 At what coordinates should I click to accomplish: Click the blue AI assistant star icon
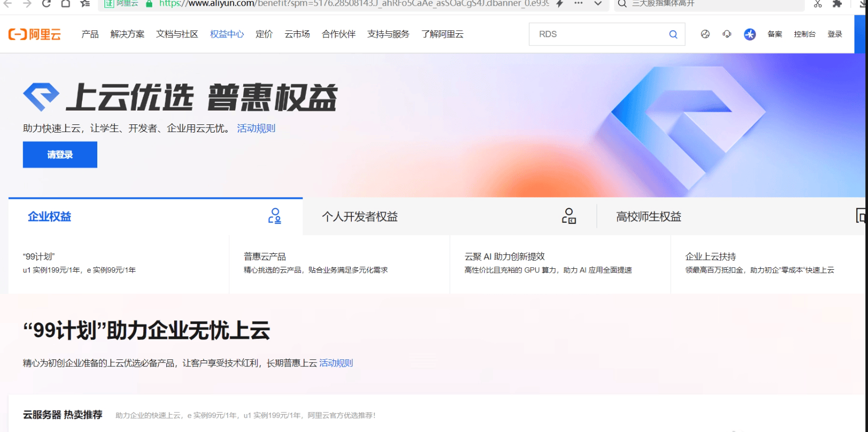750,34
